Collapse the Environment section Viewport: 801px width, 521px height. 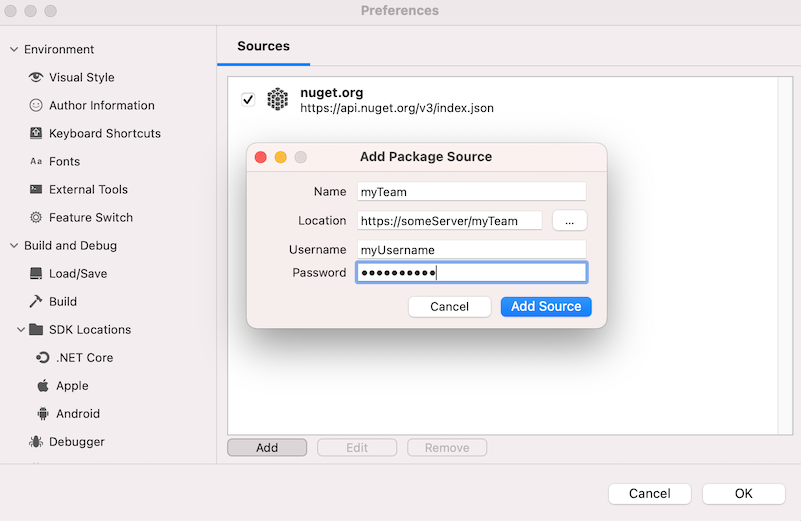14,49
